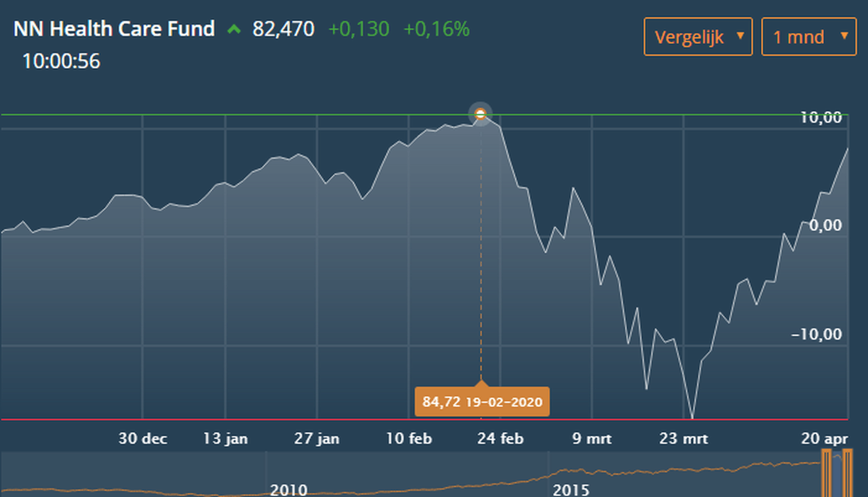Click the green up-arrow price indicator
868x497 pixels.
point(234,30)
